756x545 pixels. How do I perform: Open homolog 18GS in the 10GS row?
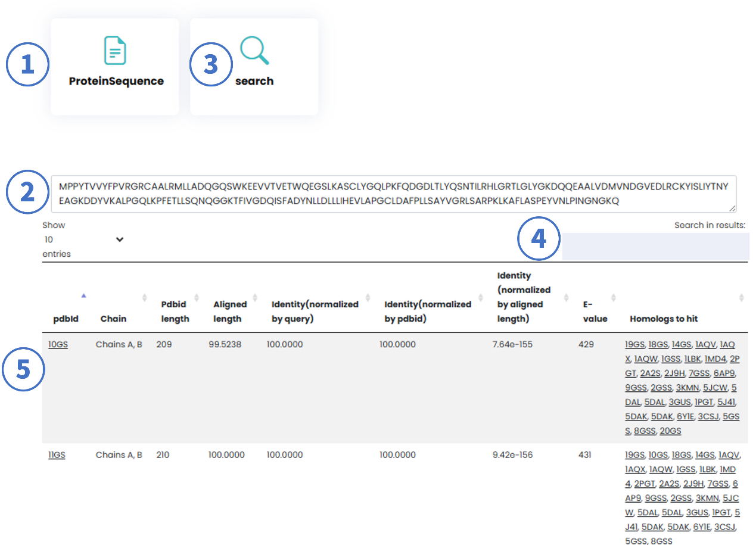(658, 345)
